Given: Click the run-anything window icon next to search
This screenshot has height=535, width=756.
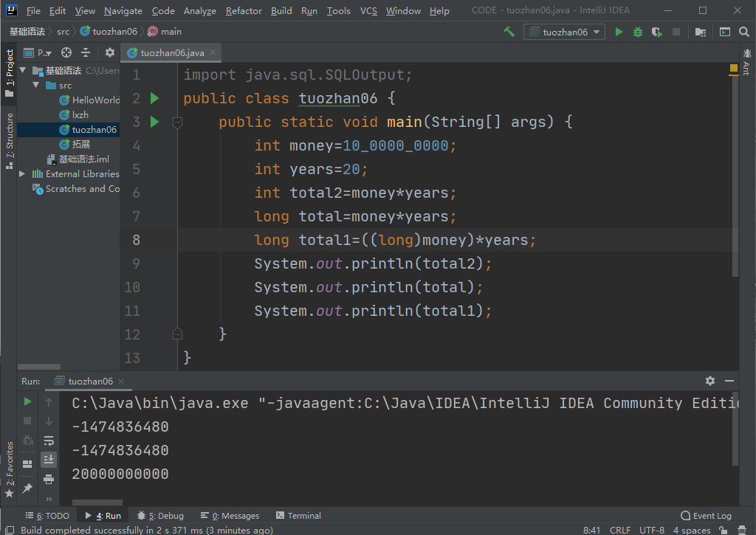Looking at the screenshot, I should pos(725,32).
